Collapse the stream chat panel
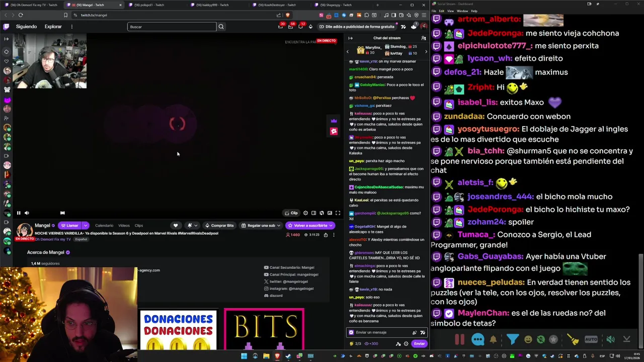This screenshot has height=362, width=644. coord(350,38)
